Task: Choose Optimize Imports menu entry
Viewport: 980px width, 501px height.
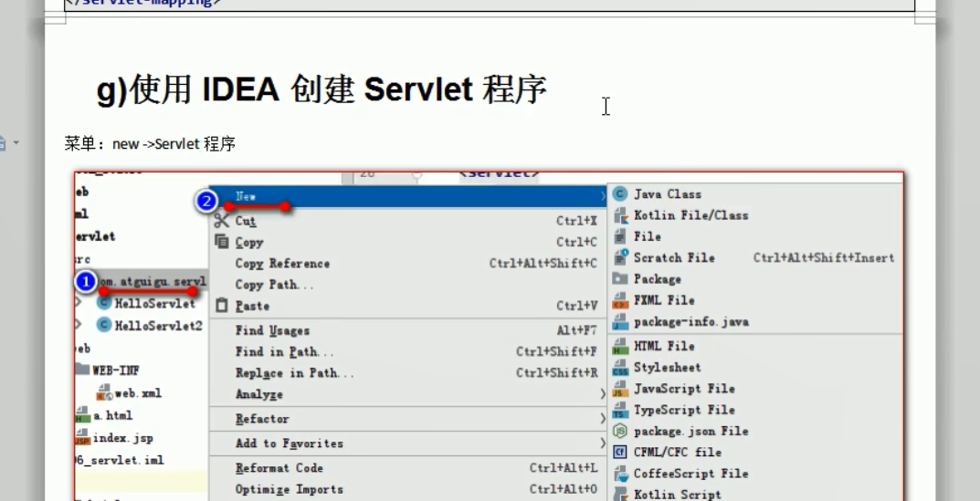Action: pos(407,488)
